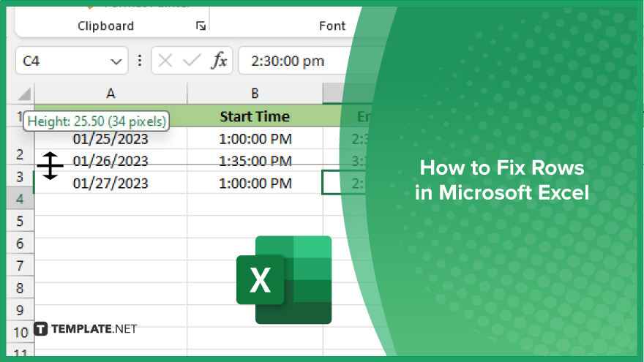
Task: Select row 10 header
Action: (x=20, y=333)
